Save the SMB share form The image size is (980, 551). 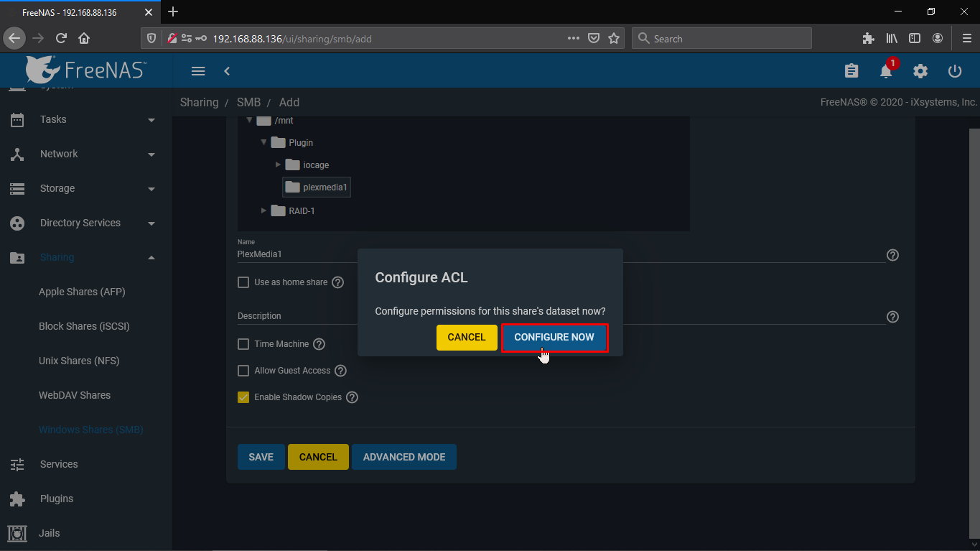[261, 457]
